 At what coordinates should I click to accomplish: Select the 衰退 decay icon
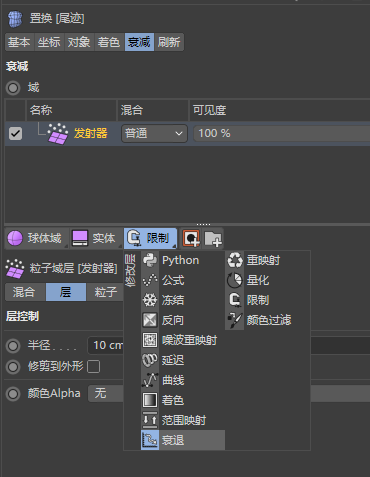tap(150, 440)
